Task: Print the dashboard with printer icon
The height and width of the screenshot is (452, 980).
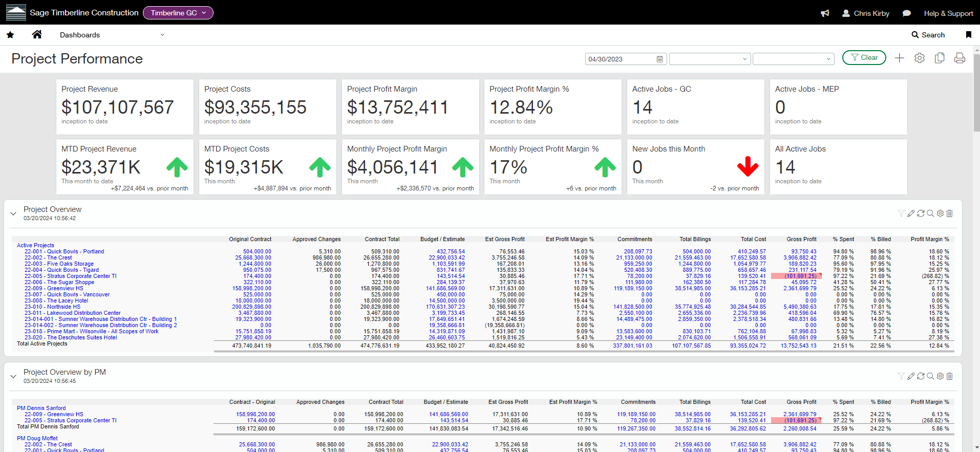Action: 960,58
